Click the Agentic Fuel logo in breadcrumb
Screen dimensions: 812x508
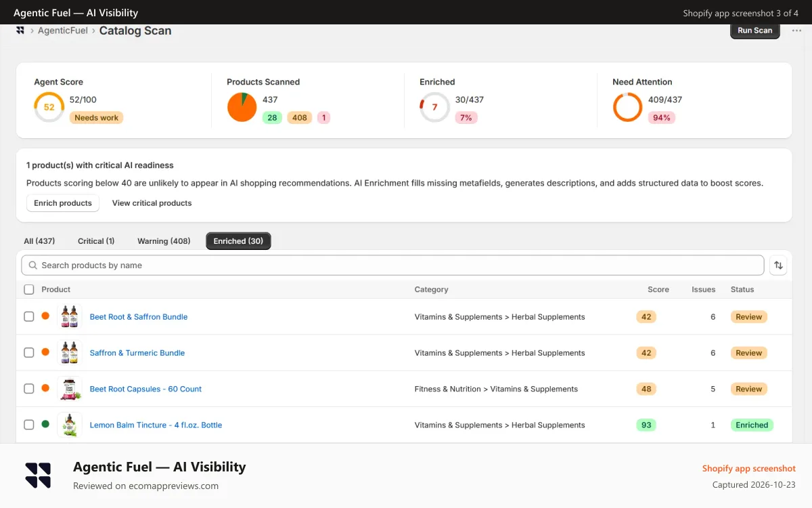coord(20,30)
